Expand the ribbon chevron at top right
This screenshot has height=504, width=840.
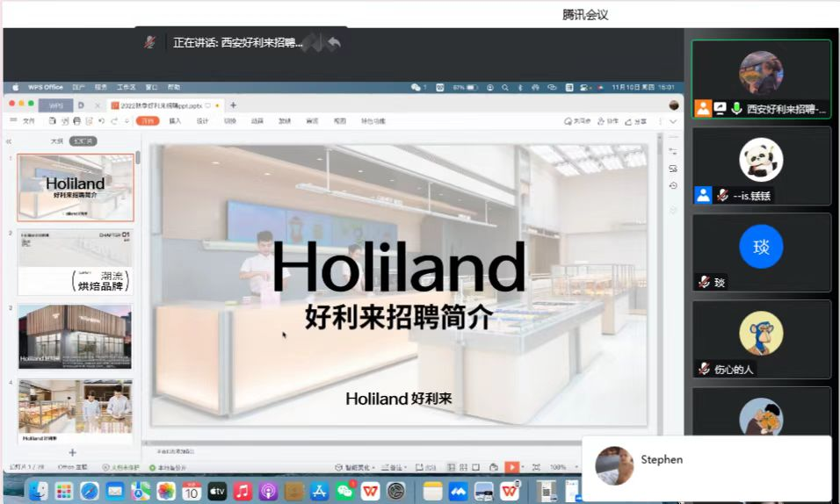click(x=673, y=121)
